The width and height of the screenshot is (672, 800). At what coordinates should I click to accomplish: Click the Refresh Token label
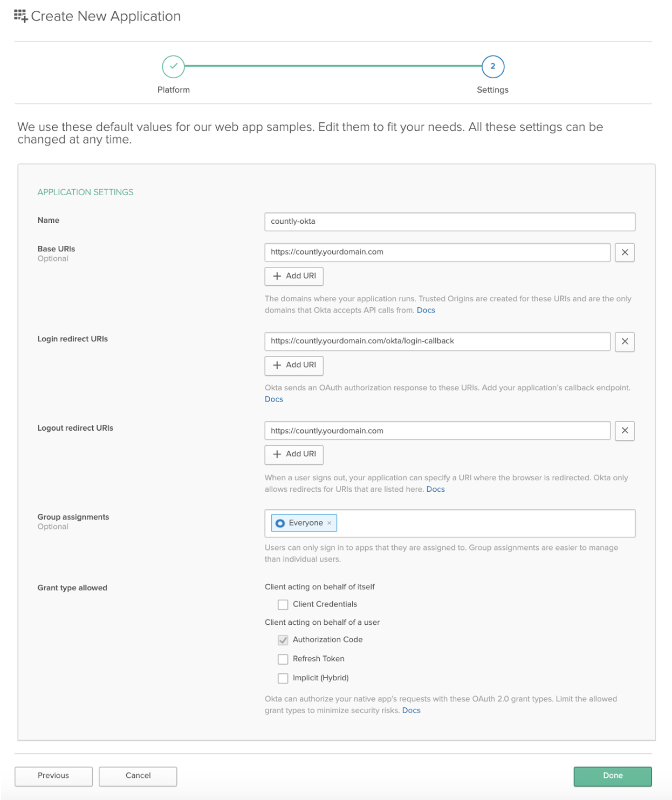318,659
